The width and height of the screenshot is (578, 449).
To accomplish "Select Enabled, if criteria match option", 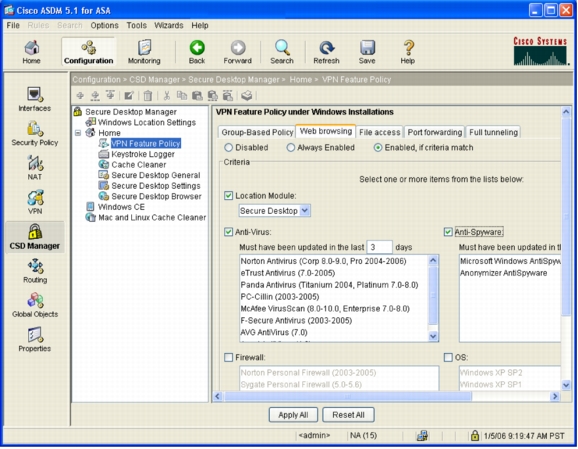I will pyautogui.click(x=378, y=148).
